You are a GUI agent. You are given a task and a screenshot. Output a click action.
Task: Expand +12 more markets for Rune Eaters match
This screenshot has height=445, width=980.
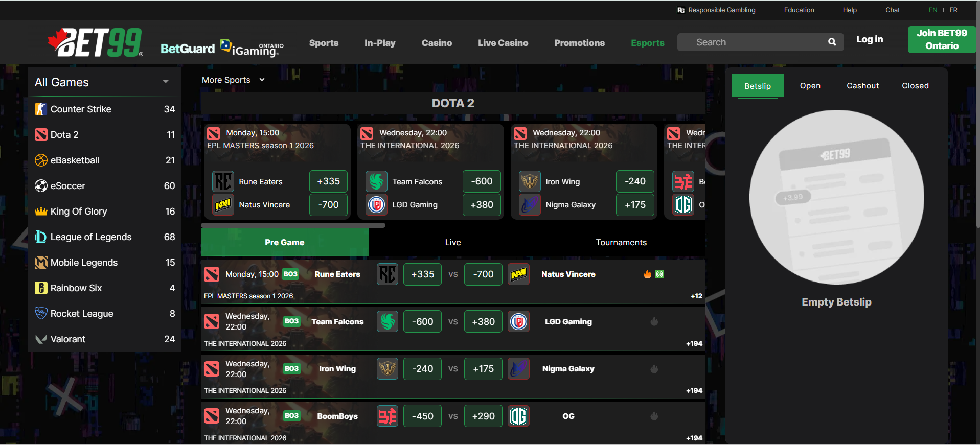point(696,296)
